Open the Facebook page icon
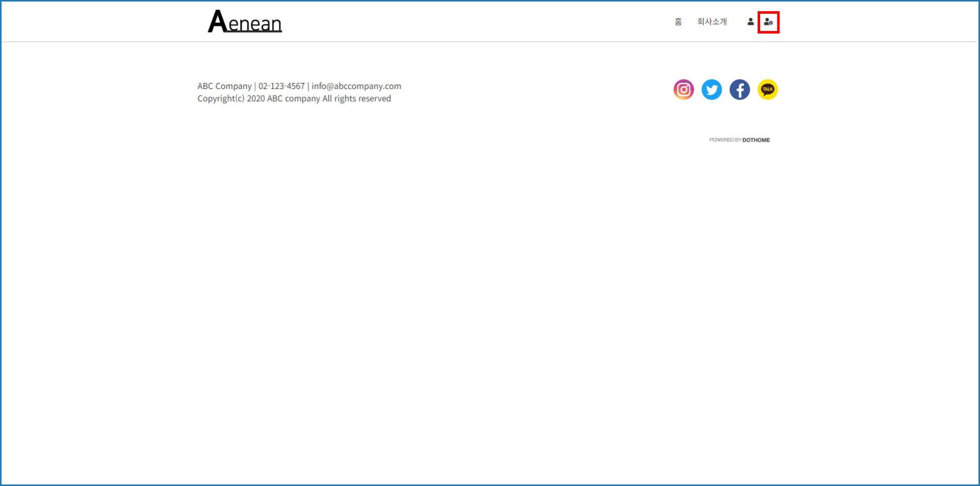The height and width of the screenshot is (486, 980). click(x=739, y=90)
